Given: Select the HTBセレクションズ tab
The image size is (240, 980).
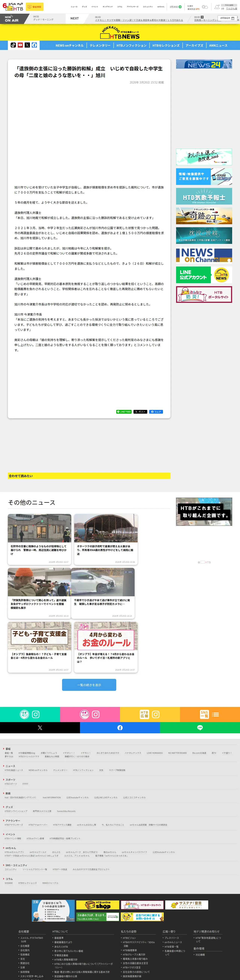Looking at the screenshot, I should [x=166, y=45].
